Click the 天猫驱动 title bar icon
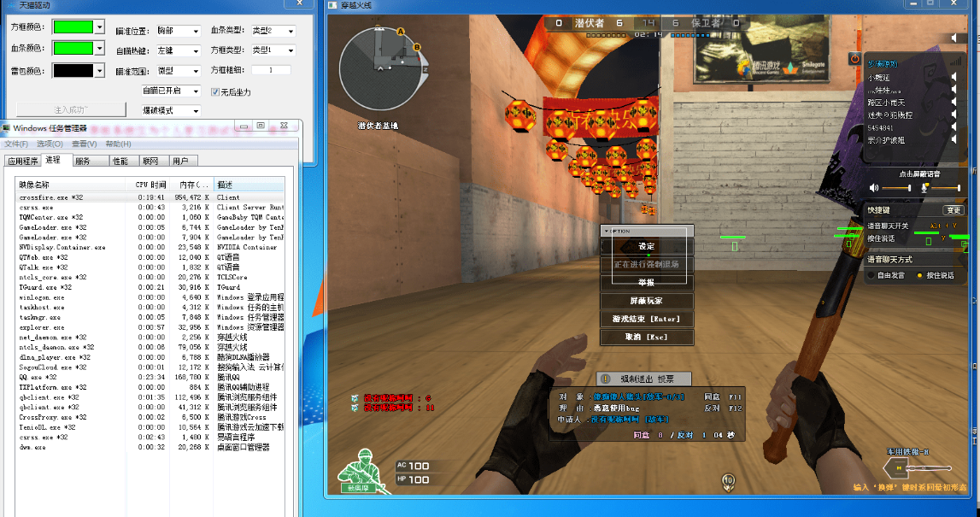Image resolution: width=980 pixels, height=517 pixels. pyautogui.click(x=10, y=4)
